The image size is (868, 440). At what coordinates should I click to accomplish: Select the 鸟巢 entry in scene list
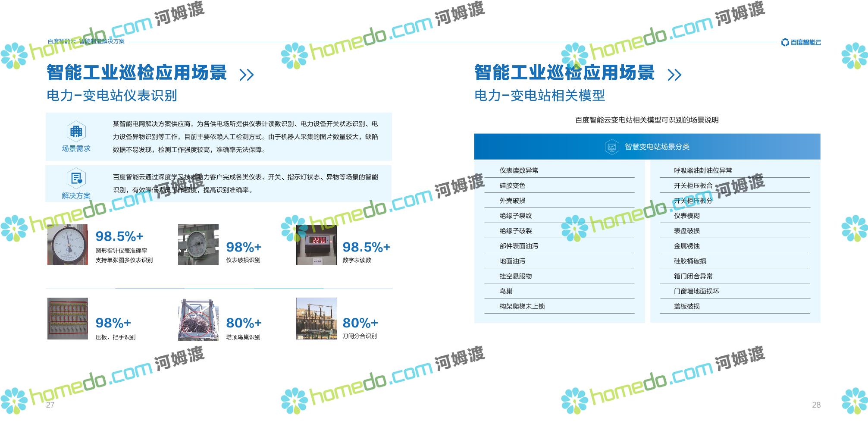(506, 291)
